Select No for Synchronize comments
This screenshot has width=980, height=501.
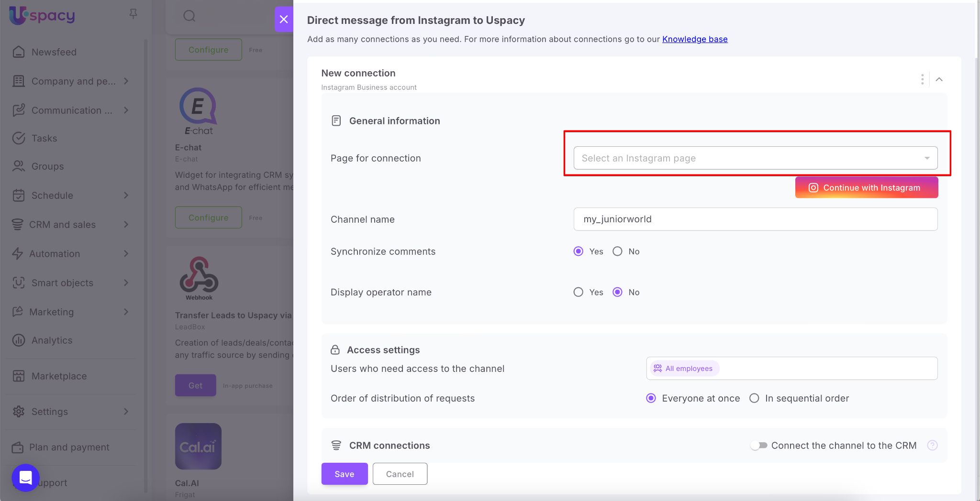(618, 251)
